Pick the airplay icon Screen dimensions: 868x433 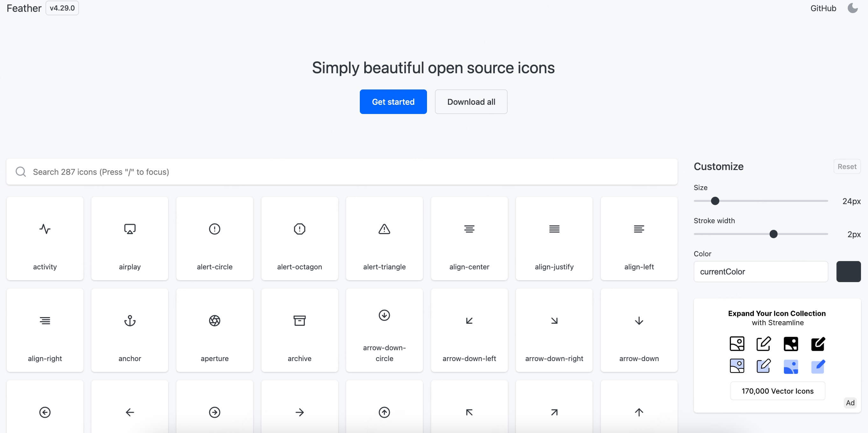[x=130, y=238]
